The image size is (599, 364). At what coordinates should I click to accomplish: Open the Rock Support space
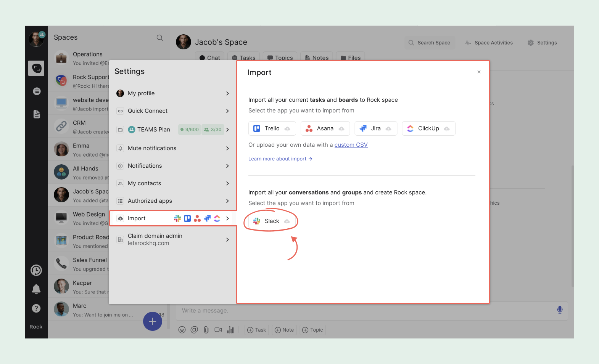[78, 81]
